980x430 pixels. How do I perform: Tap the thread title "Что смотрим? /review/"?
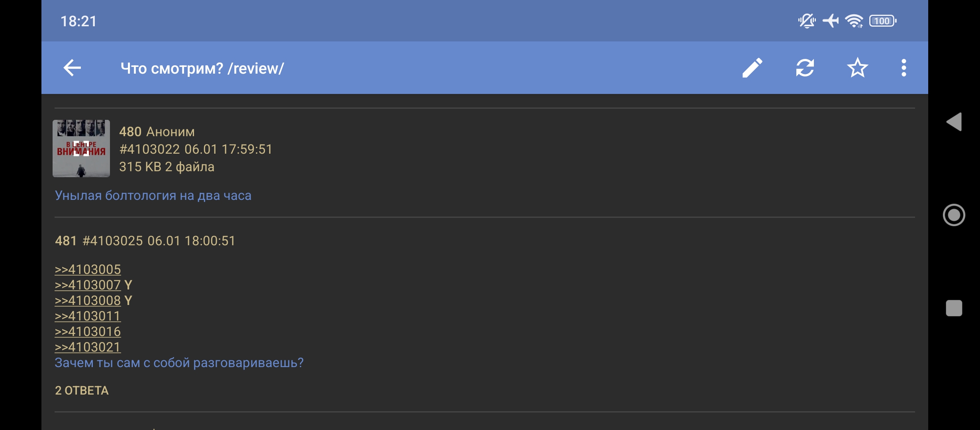(x=202, y=68)
